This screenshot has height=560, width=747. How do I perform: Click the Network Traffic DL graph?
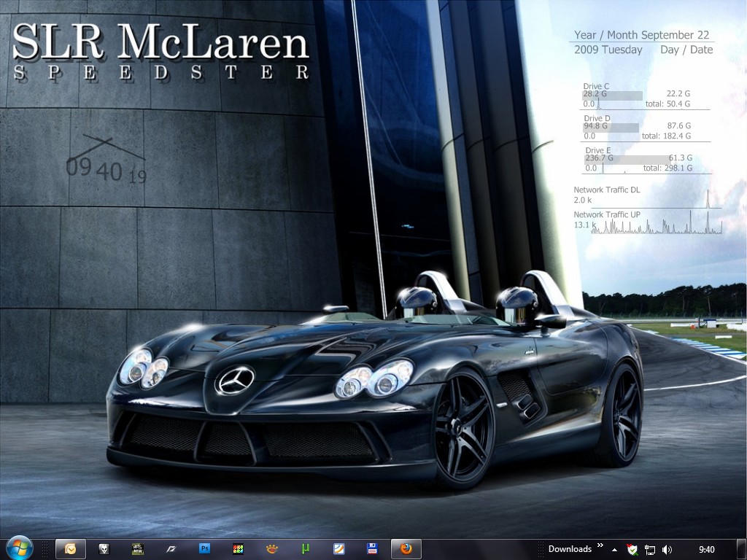coord(657,199)
